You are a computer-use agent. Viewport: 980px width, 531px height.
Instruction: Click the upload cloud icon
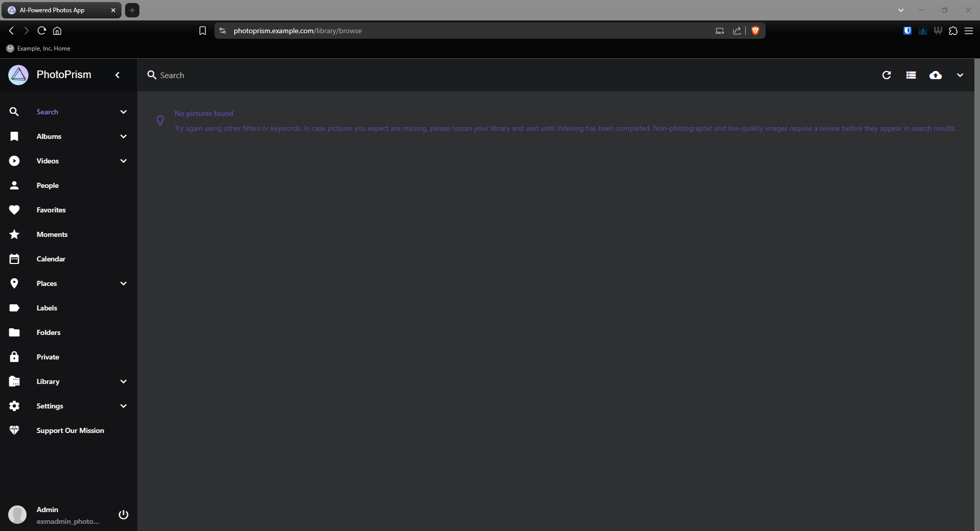(x=935, y=76)
